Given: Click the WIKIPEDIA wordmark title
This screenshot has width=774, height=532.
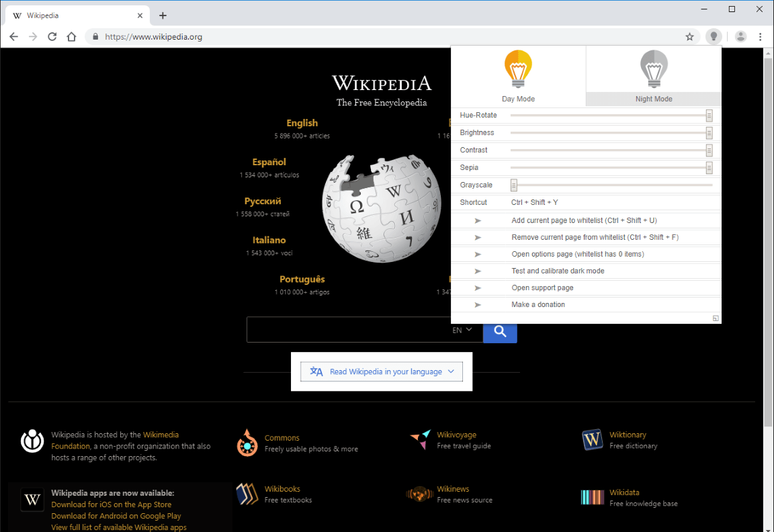Looking at the screenshot, I should (382, 83).
